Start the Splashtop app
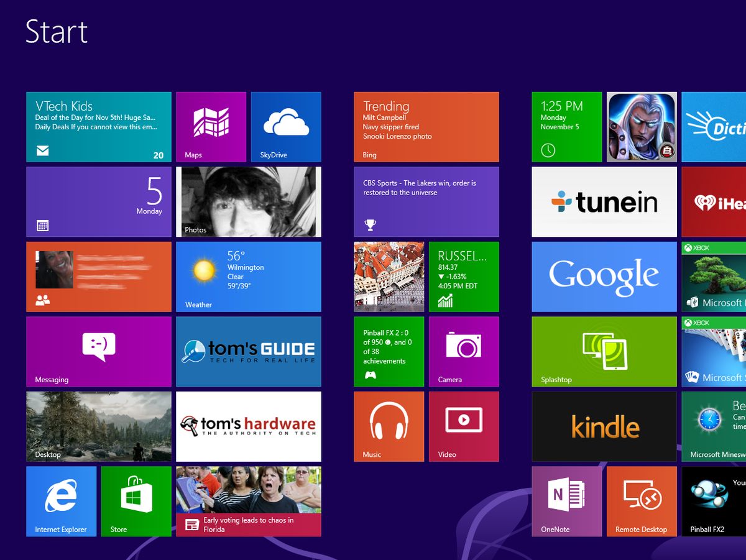This screenshot has height=560, width=746. pyautogui.click(x=604, y=351)
